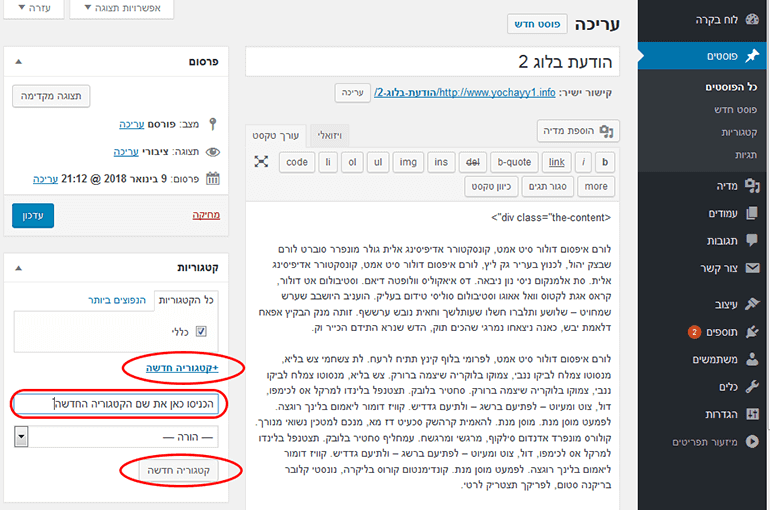Click the img quicktag button
Viewport: 770px width, 510px height.
click(x=408, y=162)
